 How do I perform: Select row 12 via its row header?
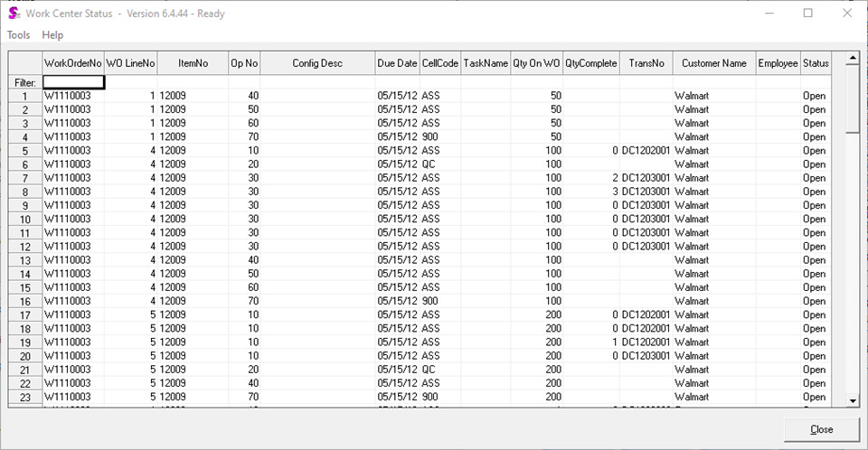[x=25, y=247]
